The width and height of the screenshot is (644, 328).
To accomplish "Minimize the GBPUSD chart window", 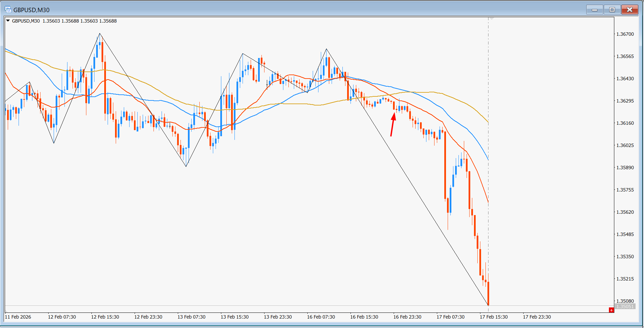I will point(594,10).
